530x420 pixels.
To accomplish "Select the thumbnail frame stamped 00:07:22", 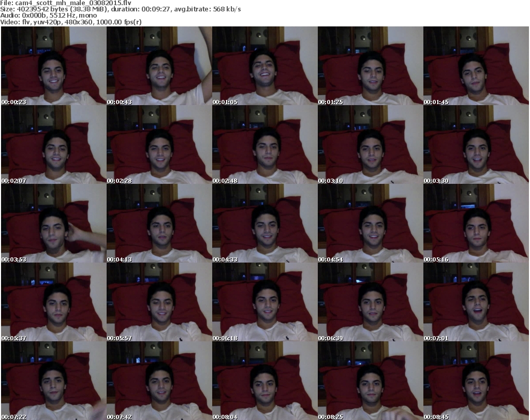I will click(54, 381).
